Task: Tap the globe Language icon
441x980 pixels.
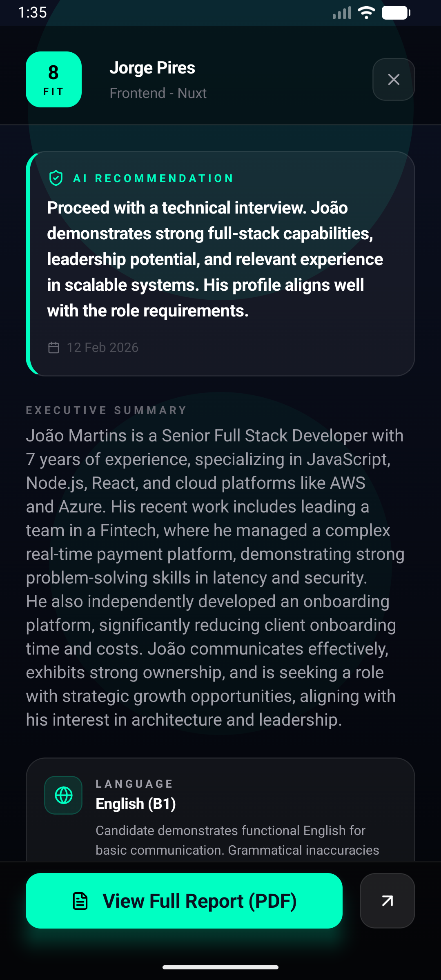Action: (x=63, y=795)
